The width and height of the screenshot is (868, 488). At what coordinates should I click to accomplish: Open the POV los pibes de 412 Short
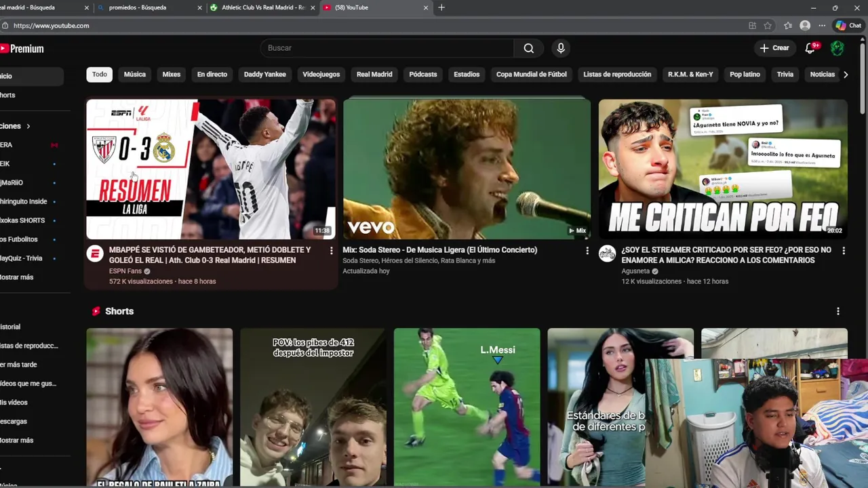313,407
